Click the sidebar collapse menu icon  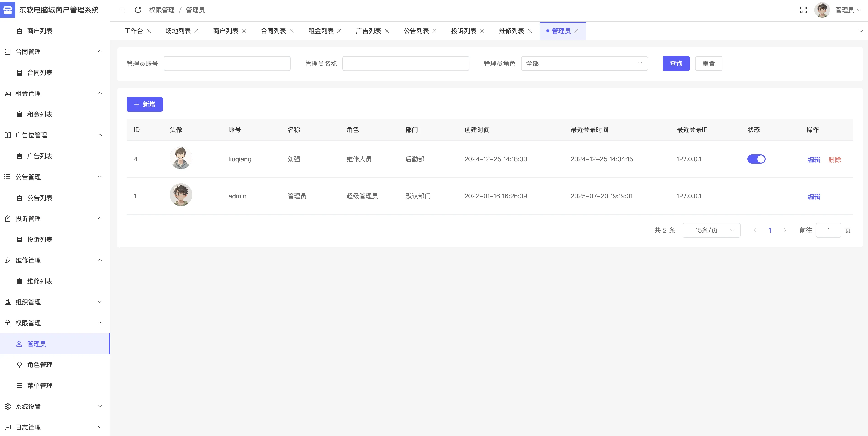pos(122,10)
